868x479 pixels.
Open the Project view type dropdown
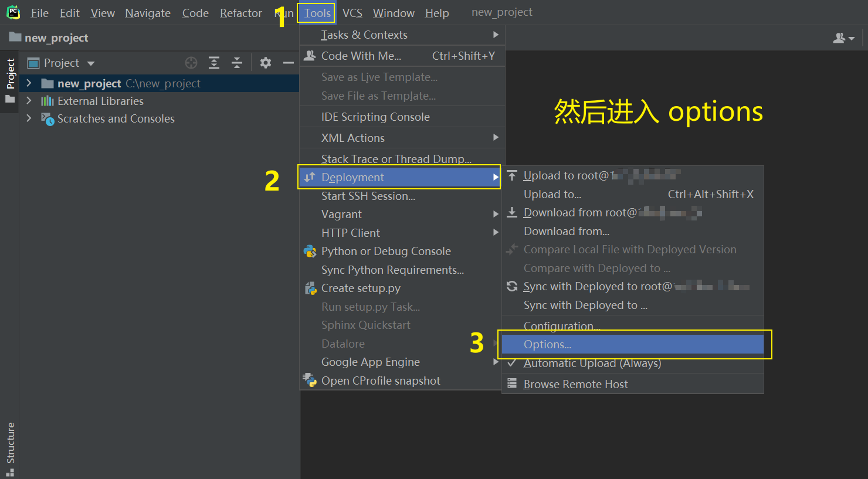coord(61,63)
